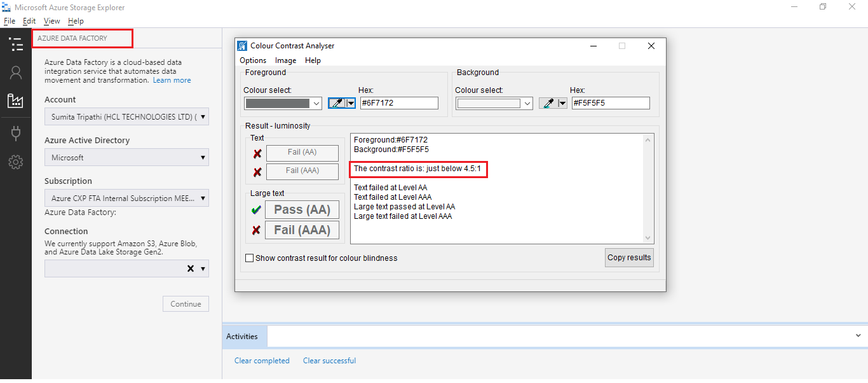868x383 pixels.
Task: Click the foreground Hex field #6F7172
Action: tap(399, 103)
